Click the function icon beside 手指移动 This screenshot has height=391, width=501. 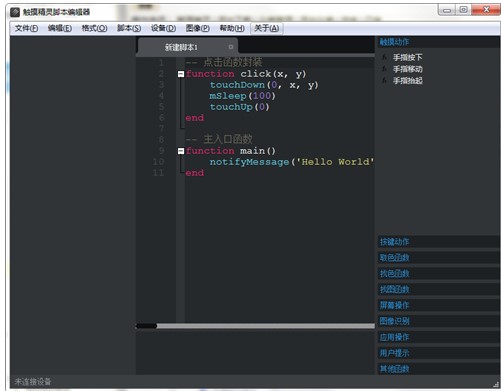[384, 69]
